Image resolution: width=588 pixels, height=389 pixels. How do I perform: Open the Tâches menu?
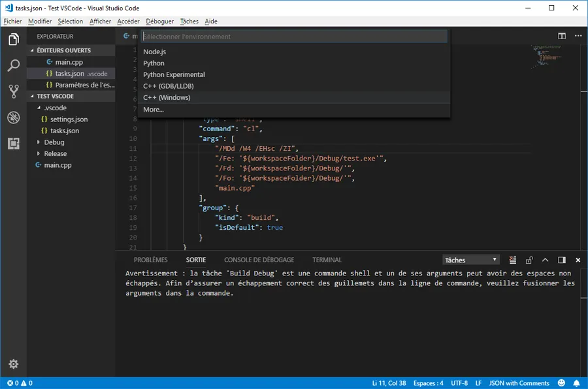click(189, 22)
